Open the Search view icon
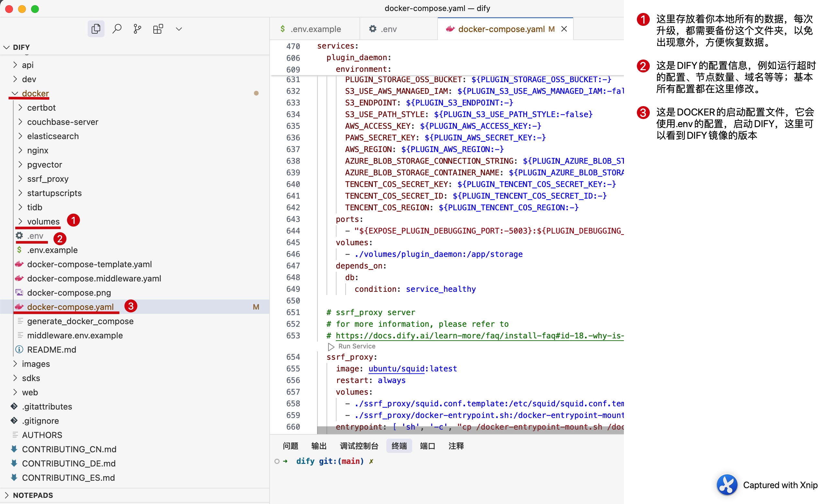The height and width of the screenshot is (504, 831). click(x=117, y=29)
